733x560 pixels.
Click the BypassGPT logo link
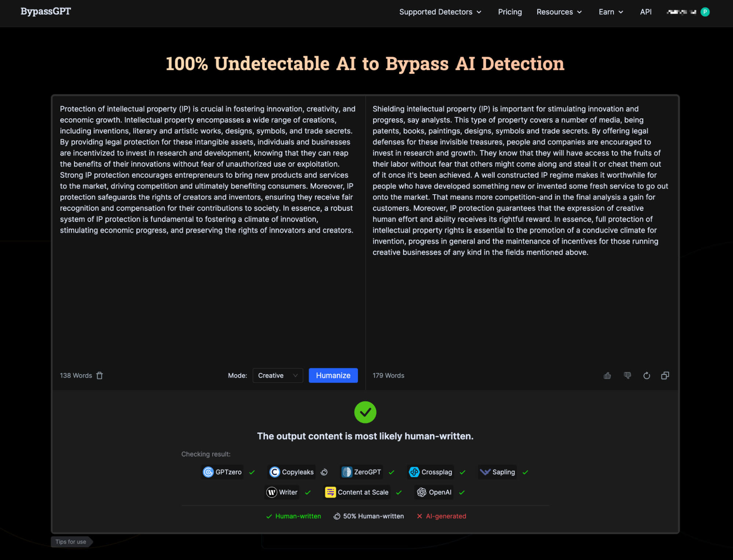tap(45, 11)
